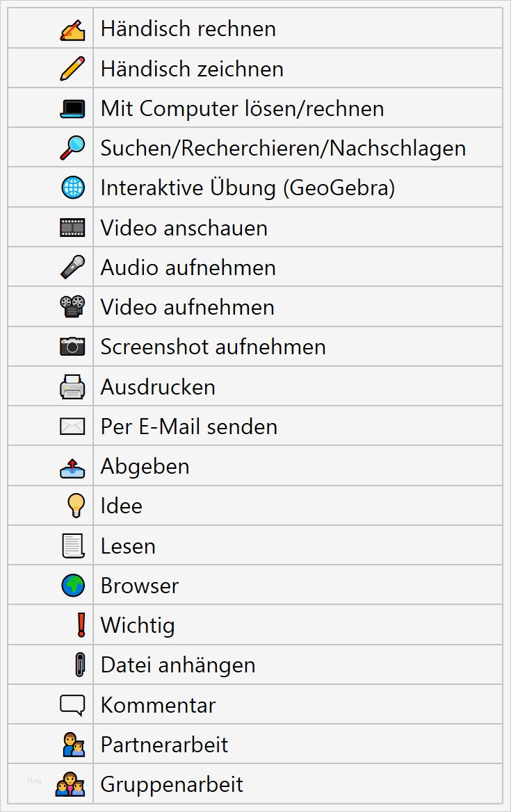Click the blue GeoGebra globe icon
The width and height of the screenshot is (511, 812).
pos(72,188)
